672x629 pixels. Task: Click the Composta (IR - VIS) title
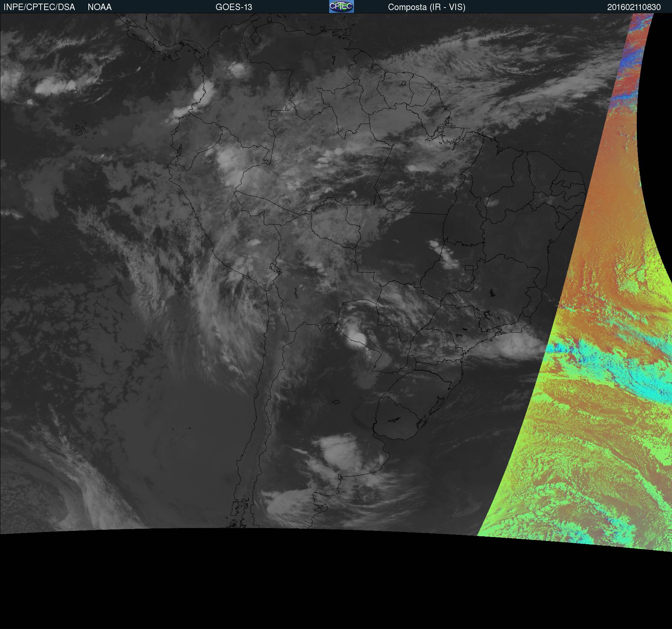(x=427, y=7)
